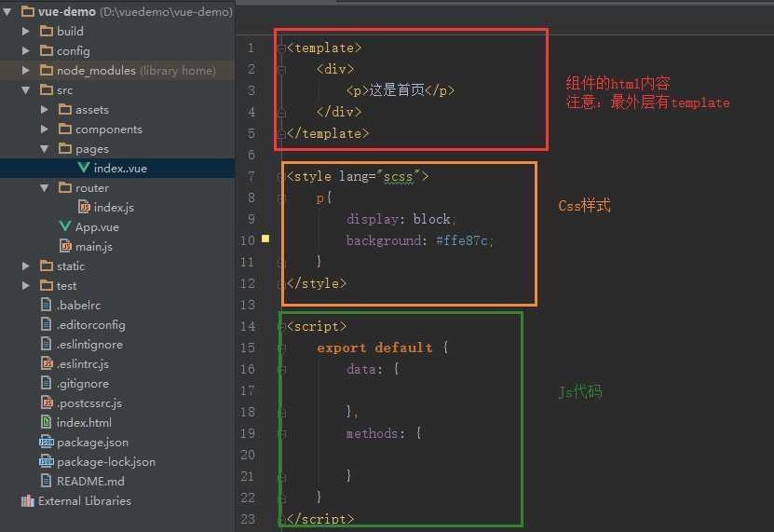Place cursor on 'display: block' line
774x532 pixels.
tap(401, 219)
